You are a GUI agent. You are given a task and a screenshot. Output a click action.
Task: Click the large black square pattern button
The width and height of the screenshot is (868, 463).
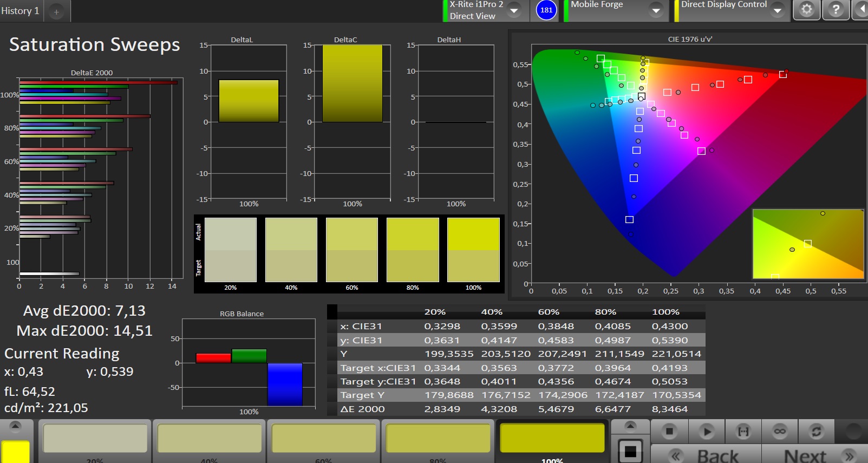point(630,451)
